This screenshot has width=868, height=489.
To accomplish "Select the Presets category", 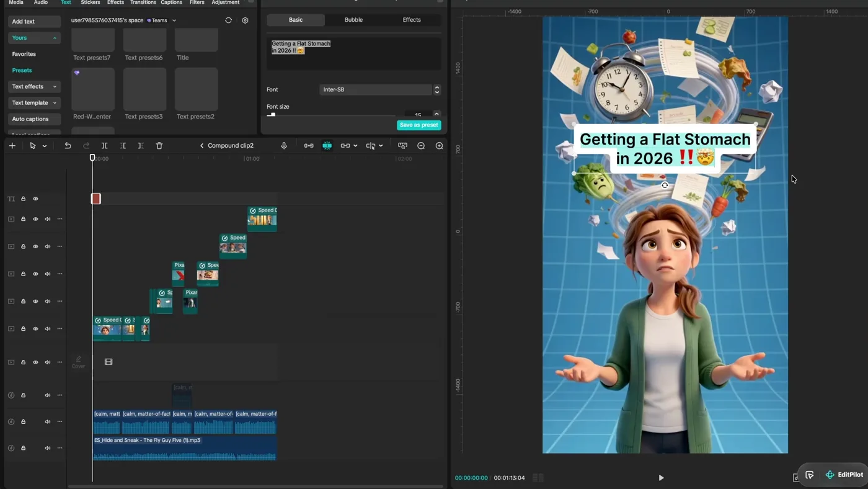I will 22,70.
